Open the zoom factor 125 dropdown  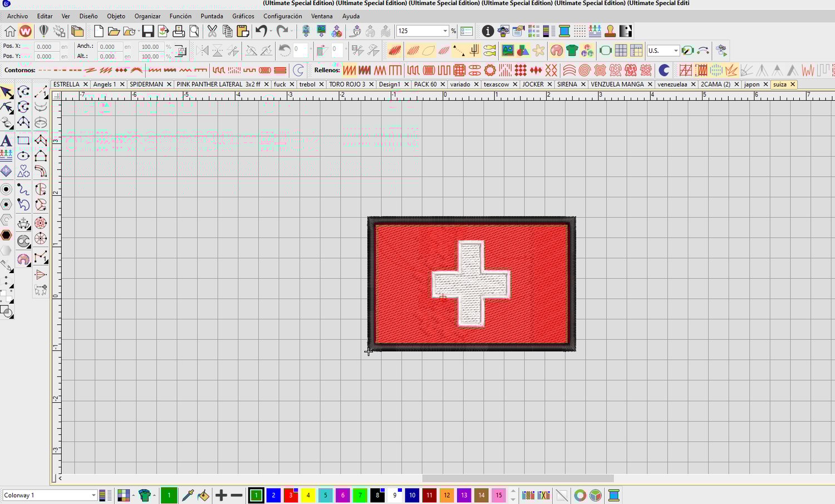(445, 31)
